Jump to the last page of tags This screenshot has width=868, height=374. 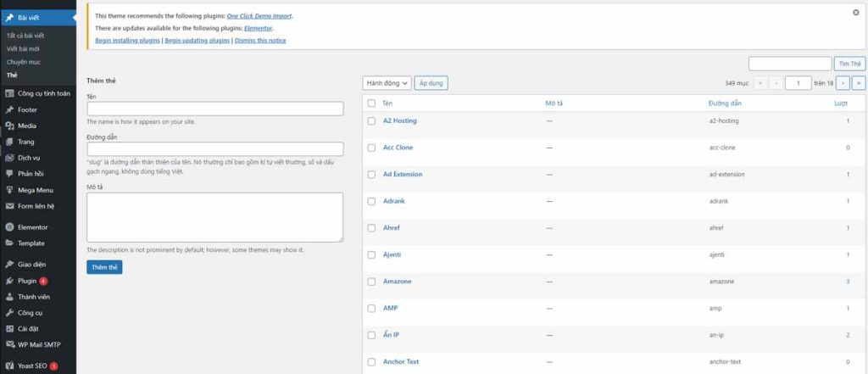[859, 83]
